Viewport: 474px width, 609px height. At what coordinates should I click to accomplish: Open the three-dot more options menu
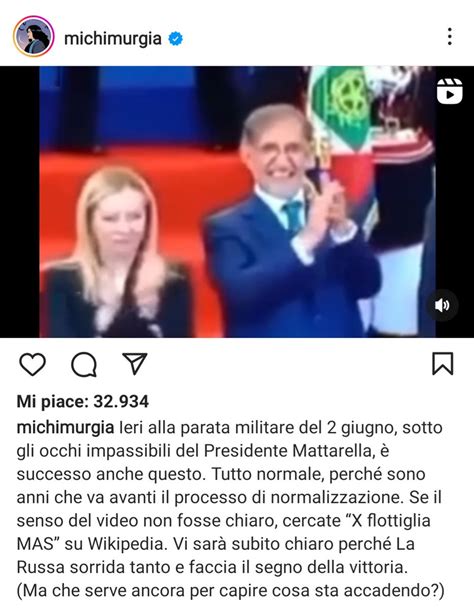pyautogui.click(x=450, y=37)
